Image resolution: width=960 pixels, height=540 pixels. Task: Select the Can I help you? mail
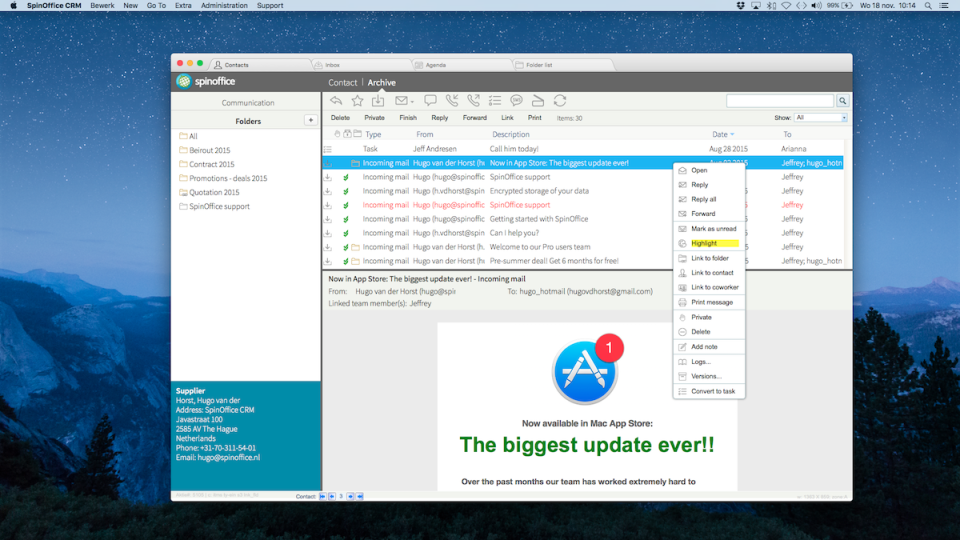[583, 233]
